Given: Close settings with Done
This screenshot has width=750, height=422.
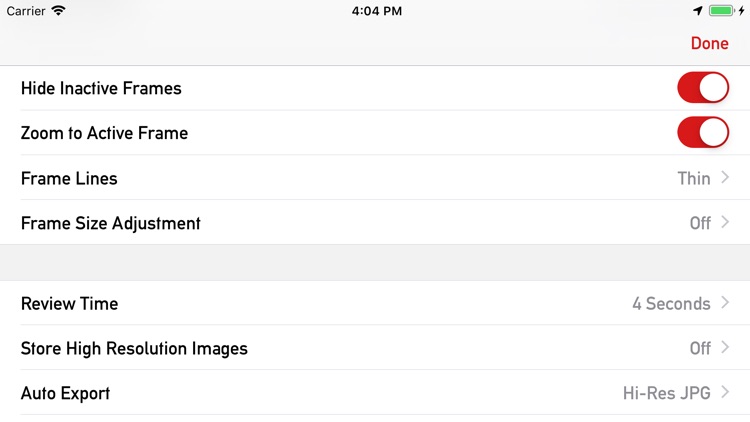Looking at the screenshot, I should pyautogui.click(x=709, y=43).
